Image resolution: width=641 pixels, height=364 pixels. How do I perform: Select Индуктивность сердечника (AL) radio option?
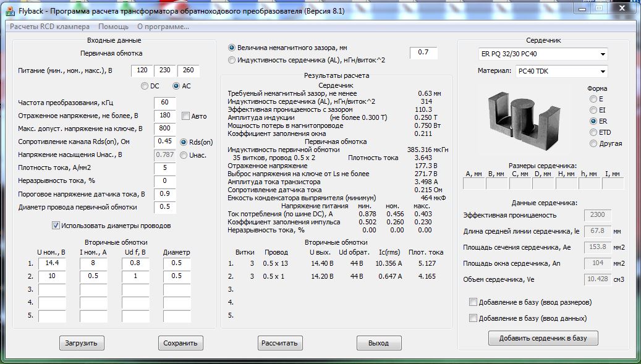[232, 60]
